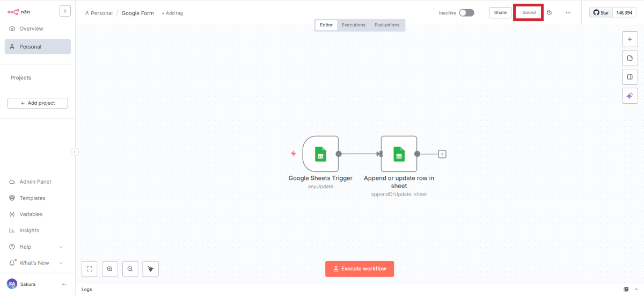
Task: Zoom out on the workflow canvas
Action: [130, 269]
